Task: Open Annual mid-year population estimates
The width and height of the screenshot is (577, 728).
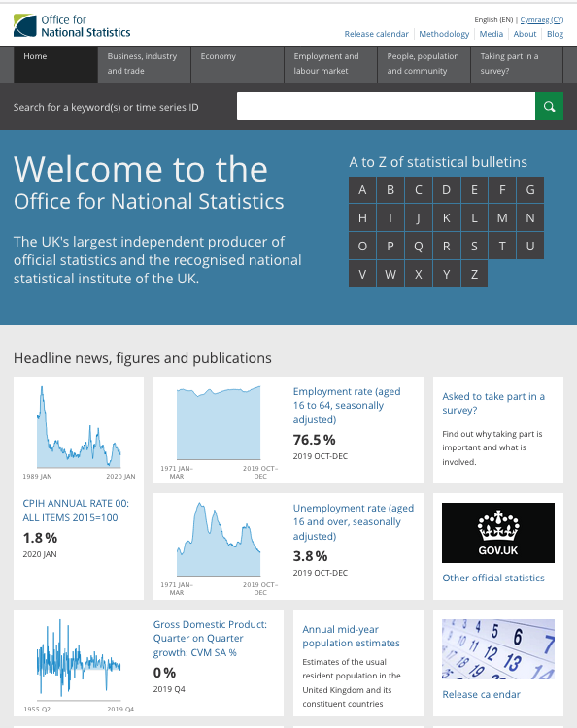Action: click(351, 636)
